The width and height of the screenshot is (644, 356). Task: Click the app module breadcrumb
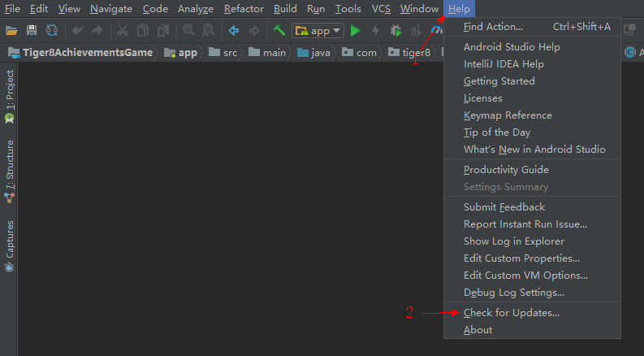(180, 53)
